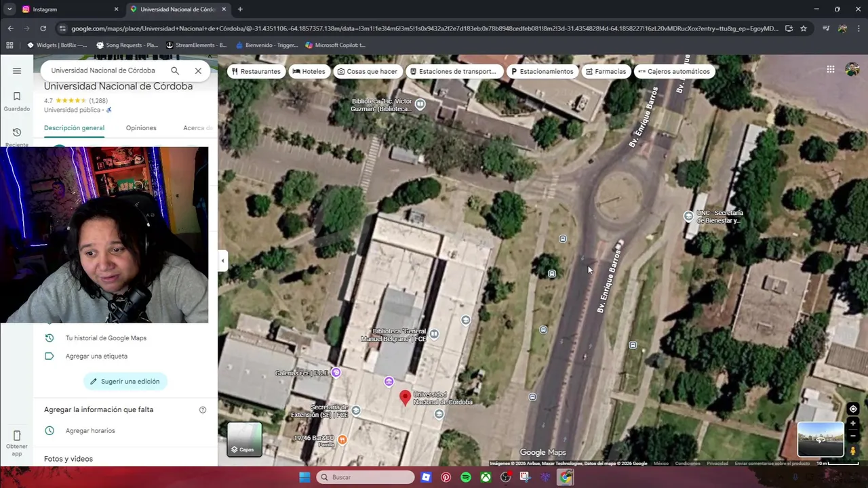868x488 pixels.
Task: Zoom out the map with minus button
Action: pos(853,435)
